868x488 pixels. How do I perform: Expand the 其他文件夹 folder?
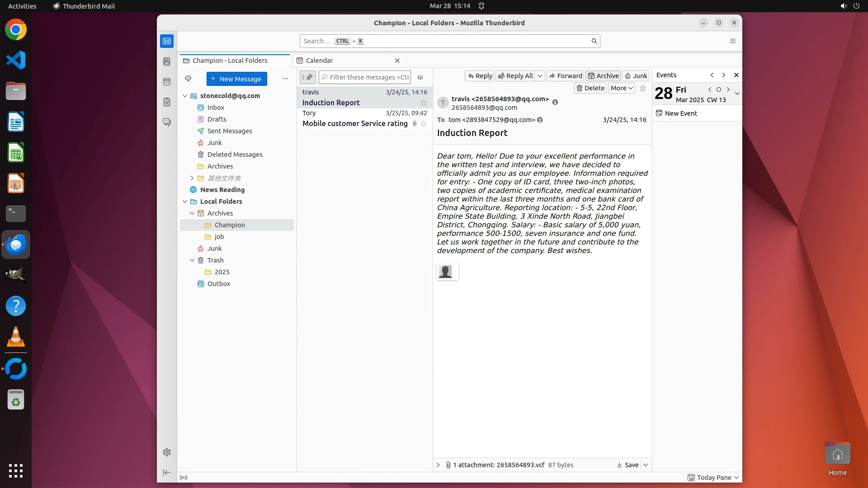(192, 178)
